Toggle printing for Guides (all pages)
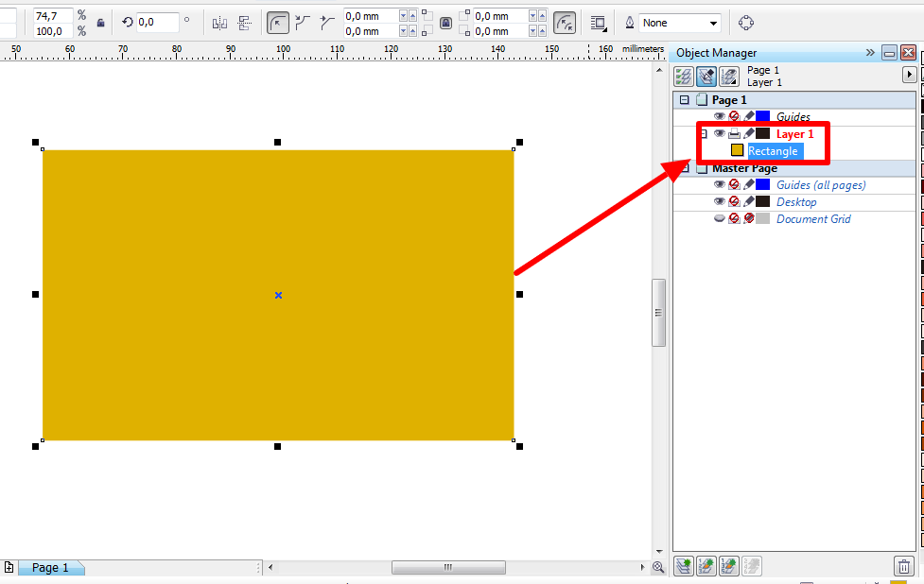 [x=734, y=184]
